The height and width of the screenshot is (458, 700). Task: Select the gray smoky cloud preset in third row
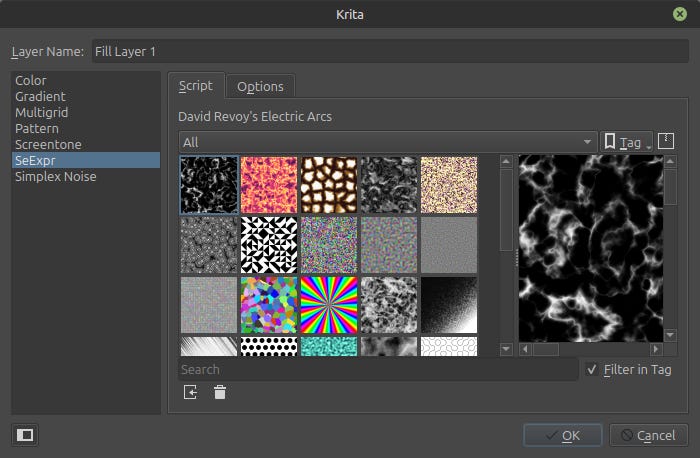click(x=389, y=305)
